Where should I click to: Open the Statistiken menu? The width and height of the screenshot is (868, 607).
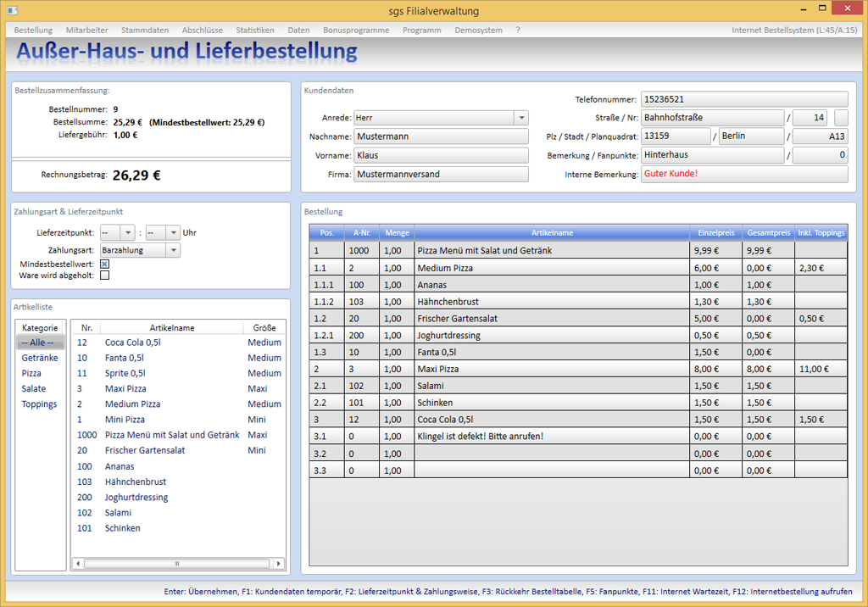tap(255, 30)
